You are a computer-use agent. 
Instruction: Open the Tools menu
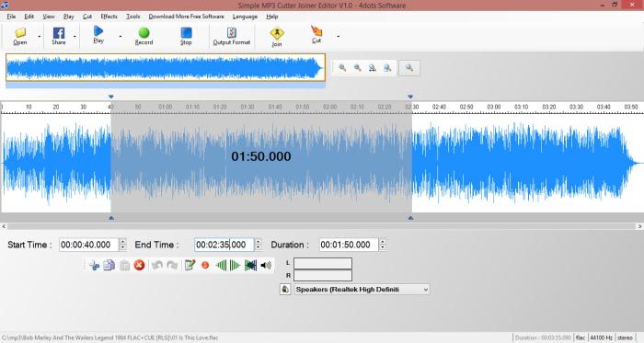tap(132, 17)
